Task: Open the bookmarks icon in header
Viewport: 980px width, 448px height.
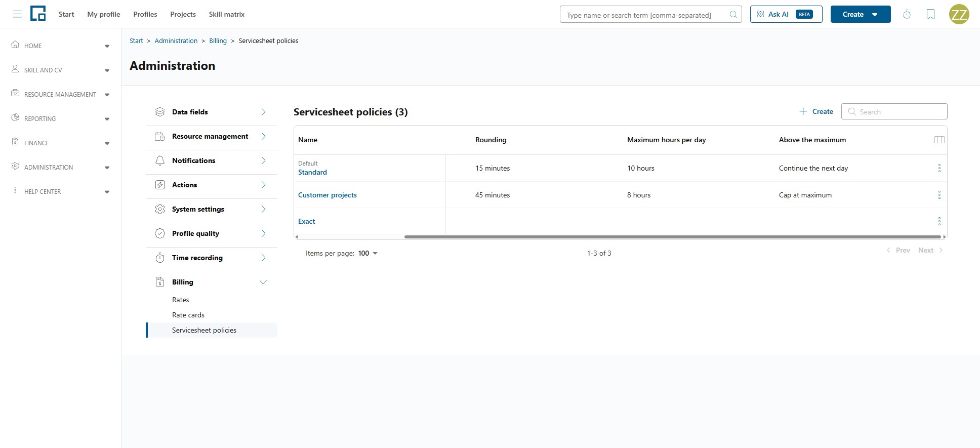Action: 930,14
